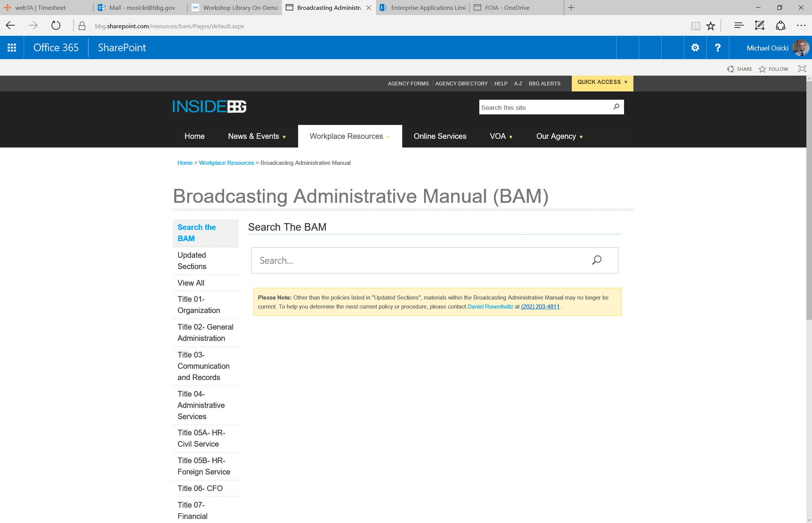Image resolution: width=812 pixels, height=523 pixels.
Task: Click the SHARE page icon button
Action: 739,69
